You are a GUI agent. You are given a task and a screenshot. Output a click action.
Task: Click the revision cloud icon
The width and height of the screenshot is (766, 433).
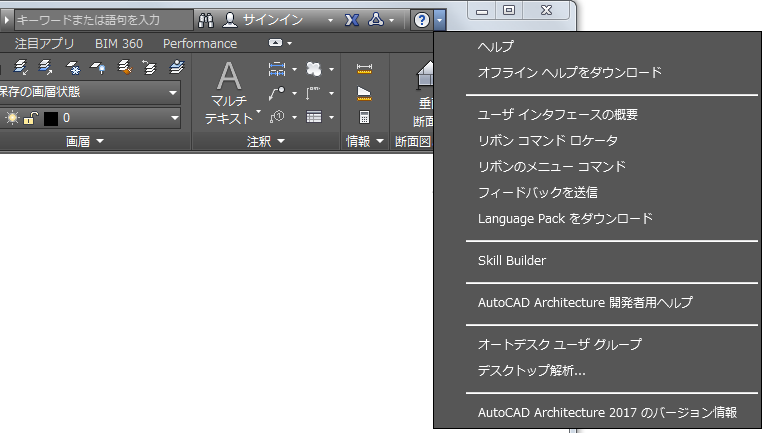314,69
